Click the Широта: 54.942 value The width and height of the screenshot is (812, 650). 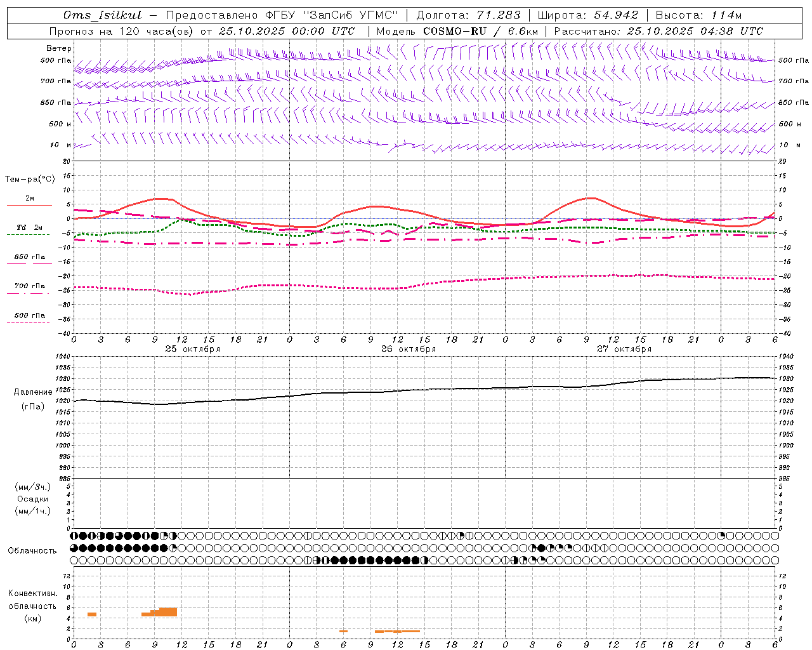point(587,15)
